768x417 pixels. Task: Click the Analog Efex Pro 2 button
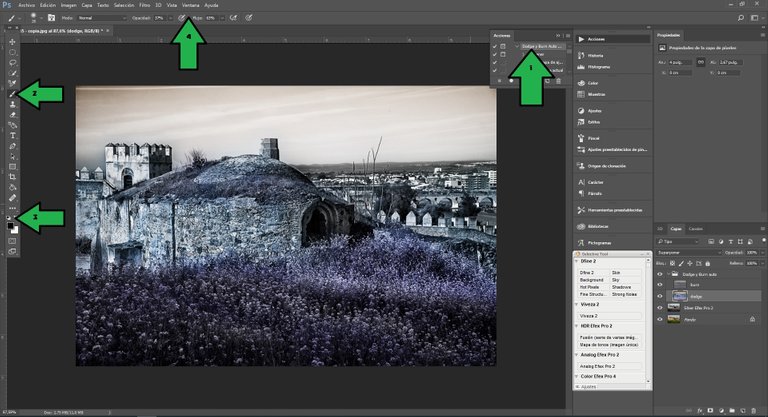[610, 366]
